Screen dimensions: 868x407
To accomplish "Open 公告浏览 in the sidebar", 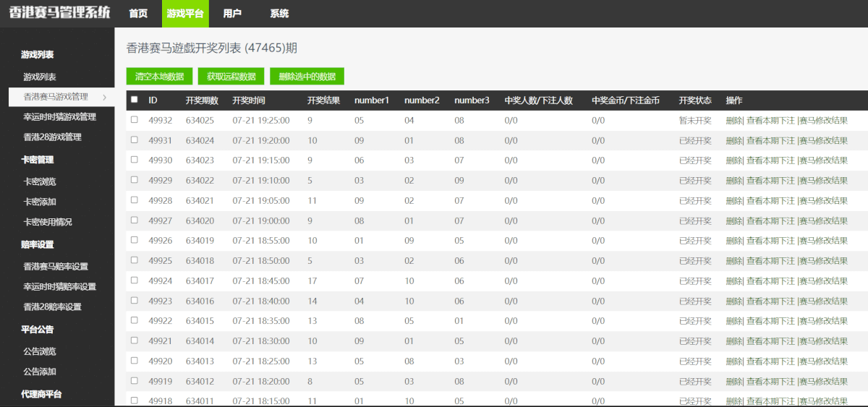I will click(40, 351).
